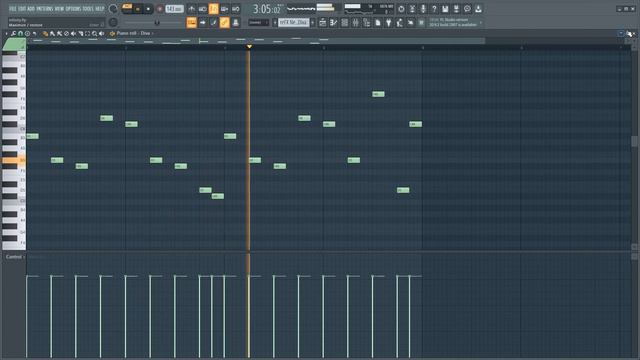Select the Zoom magnifier tool
Screen dimensions: 640x360
pyautogui.click(x=94, y=33)
